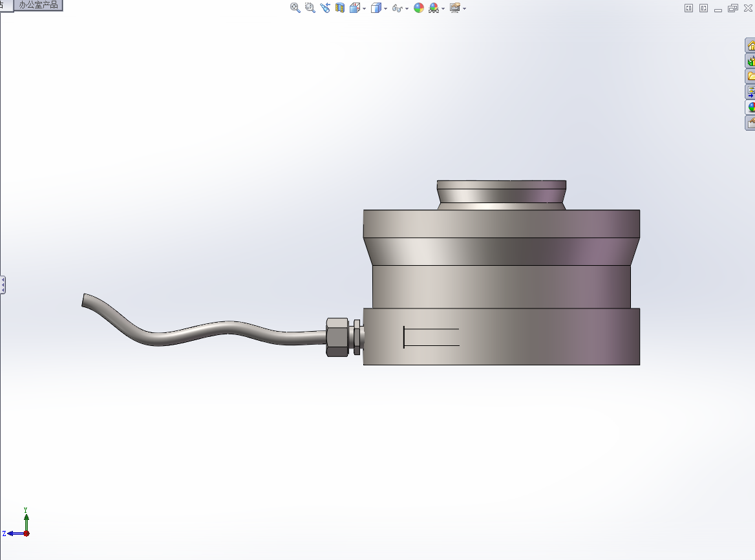Open the Design Library task pane tab

(x=750, y=61)
